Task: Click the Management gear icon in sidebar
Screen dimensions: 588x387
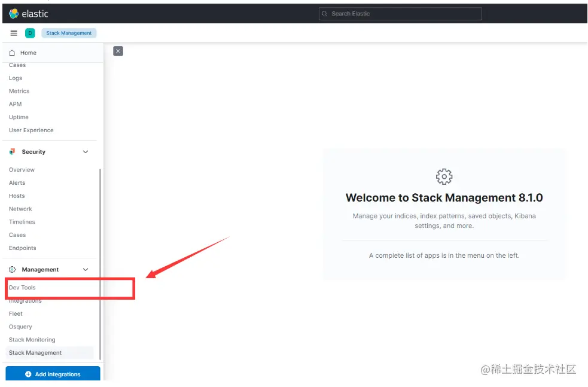Action: pyautogui.click(x=13, y=269)
